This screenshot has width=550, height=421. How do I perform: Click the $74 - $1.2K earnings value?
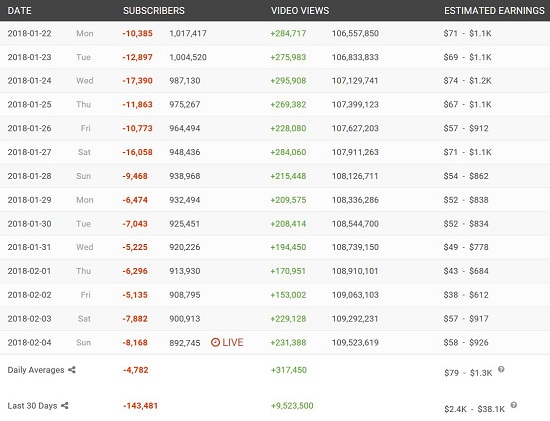(467, 81)
